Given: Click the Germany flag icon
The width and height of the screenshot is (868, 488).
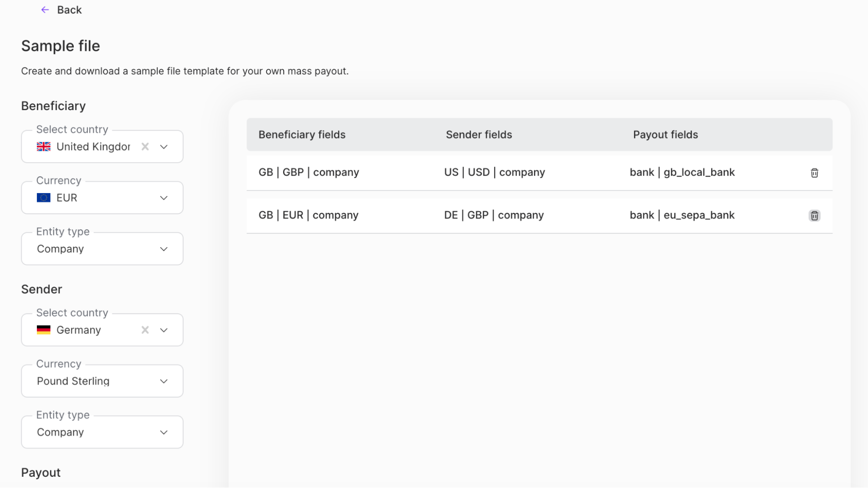Looking at the screenshot, I should 43,330.
